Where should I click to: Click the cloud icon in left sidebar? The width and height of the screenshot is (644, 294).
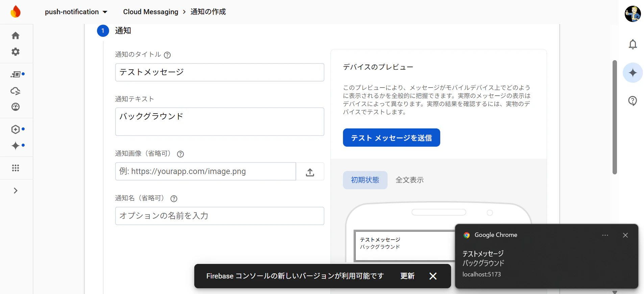pyautogui.click(x=16, y=91)
